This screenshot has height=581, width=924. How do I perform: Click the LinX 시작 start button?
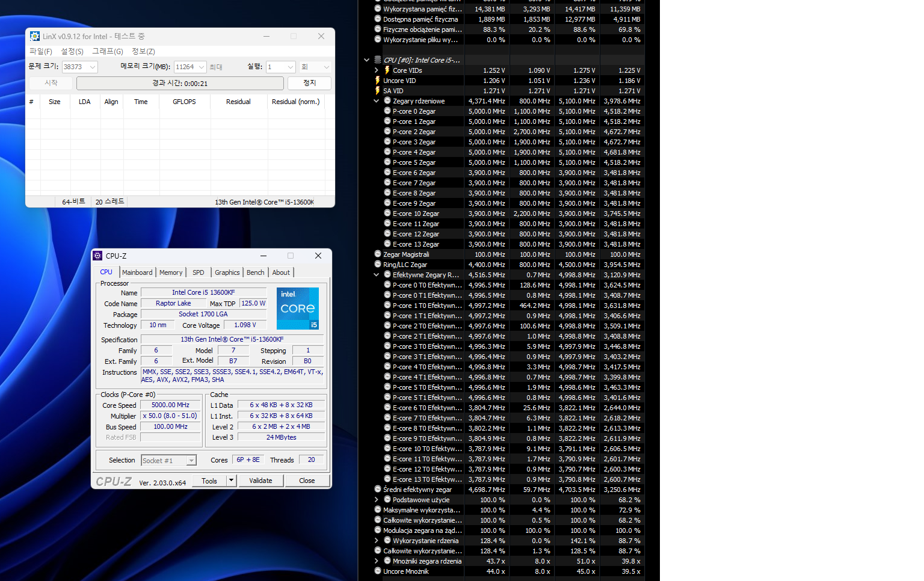click(x=51, y=83)
